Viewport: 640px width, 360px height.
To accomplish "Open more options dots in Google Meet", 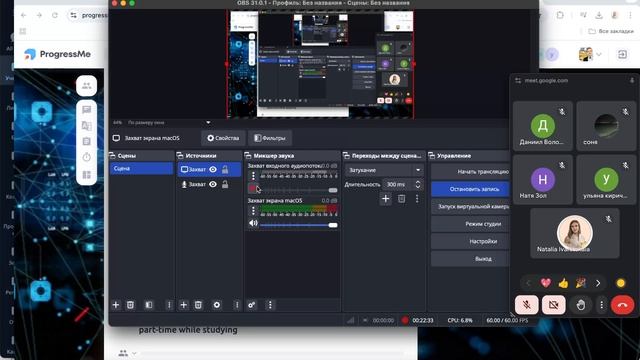I will [x=601, y=305].
